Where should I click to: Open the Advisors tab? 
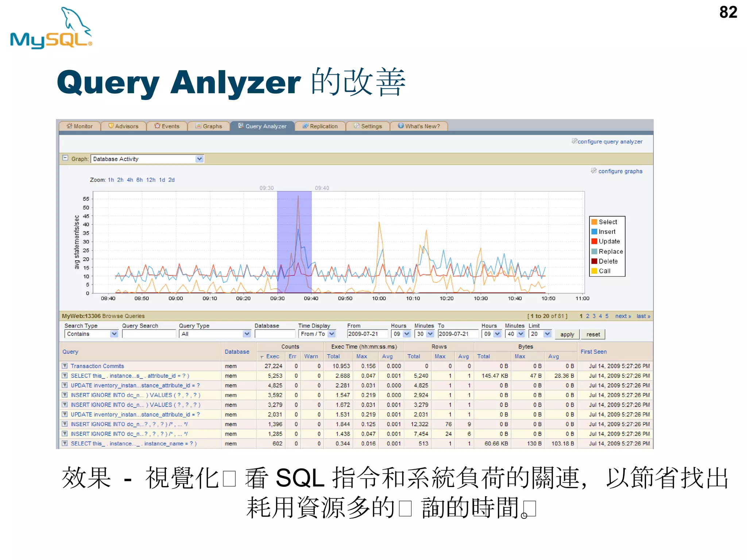(123, 126)
